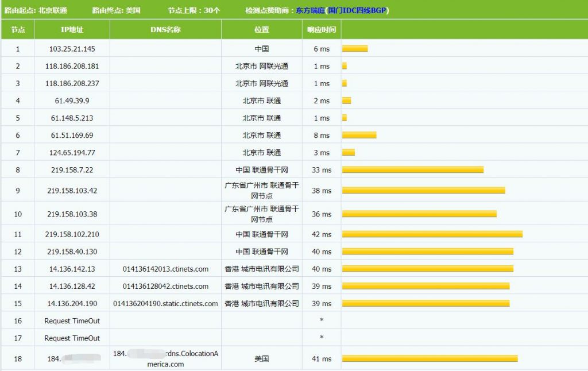The width and height of the screenshot is (588, 371).
Task: Click the 路由终点: 美国 label
Action: point(116,10)
